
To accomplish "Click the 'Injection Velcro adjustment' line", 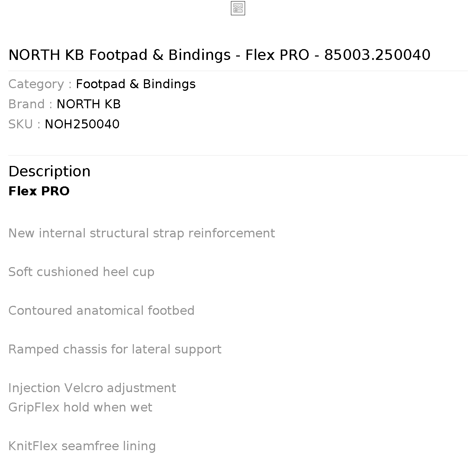I will 92,388.
